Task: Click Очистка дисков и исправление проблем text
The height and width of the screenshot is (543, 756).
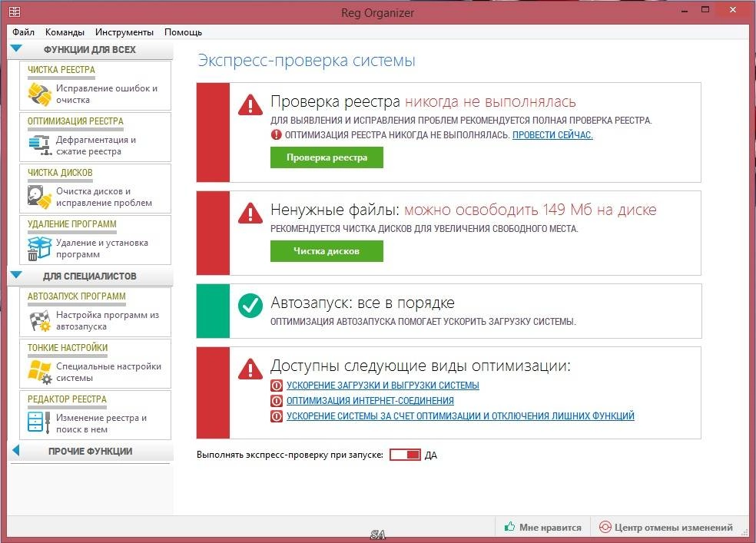Action: point(104,197)
